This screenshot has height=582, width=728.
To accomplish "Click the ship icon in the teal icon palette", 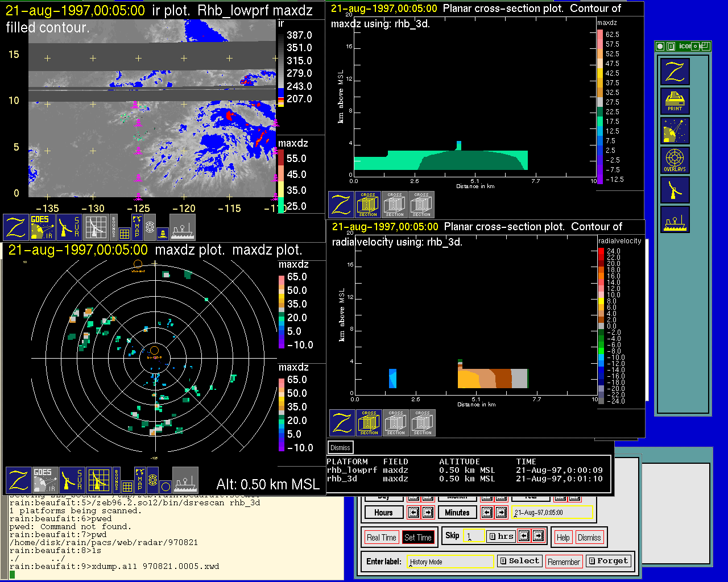I will [675, 219].
